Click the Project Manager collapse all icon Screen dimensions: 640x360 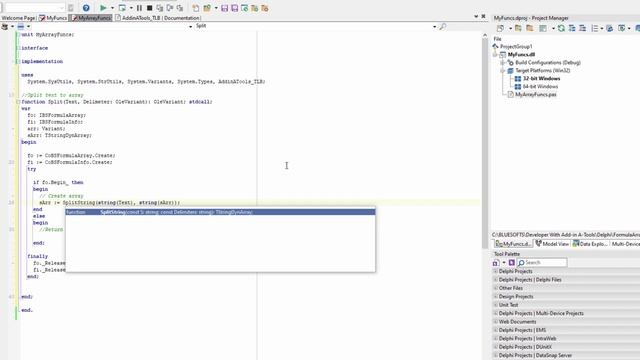tap(582, 28)
